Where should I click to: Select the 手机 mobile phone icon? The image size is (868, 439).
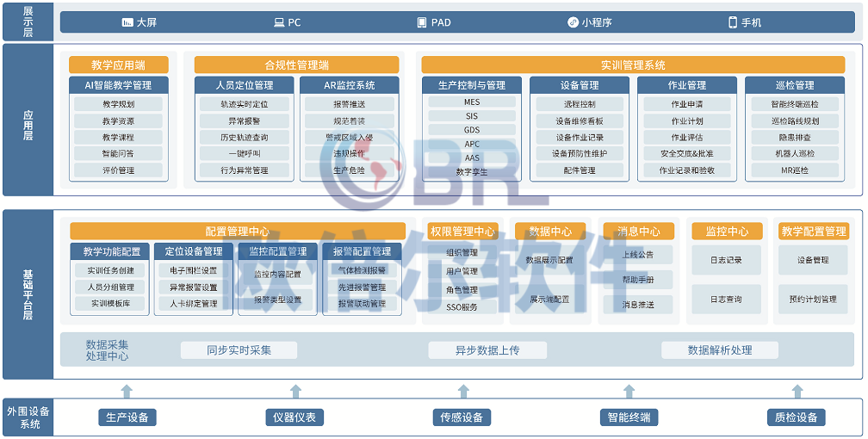point(733,22)
